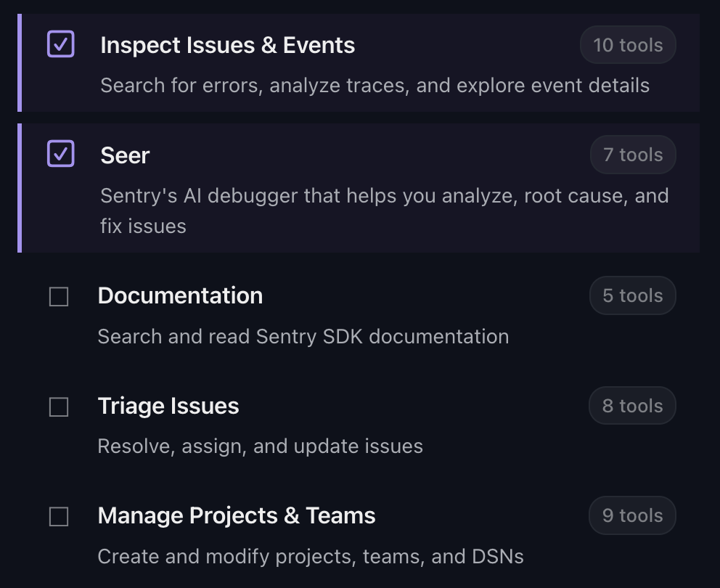Click the "5 tools" badge for Documentation

click(x=632, y=295)
